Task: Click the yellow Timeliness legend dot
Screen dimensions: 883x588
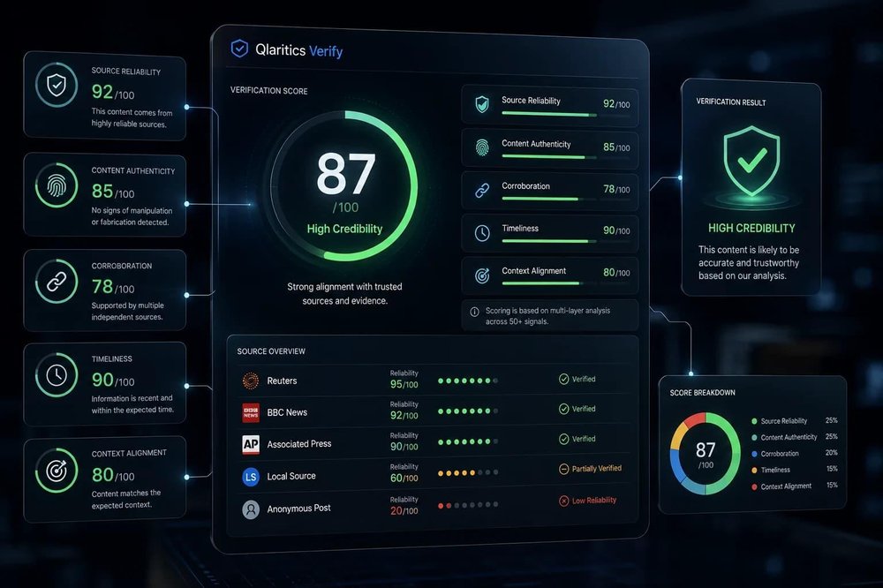Action: [754, 471]
